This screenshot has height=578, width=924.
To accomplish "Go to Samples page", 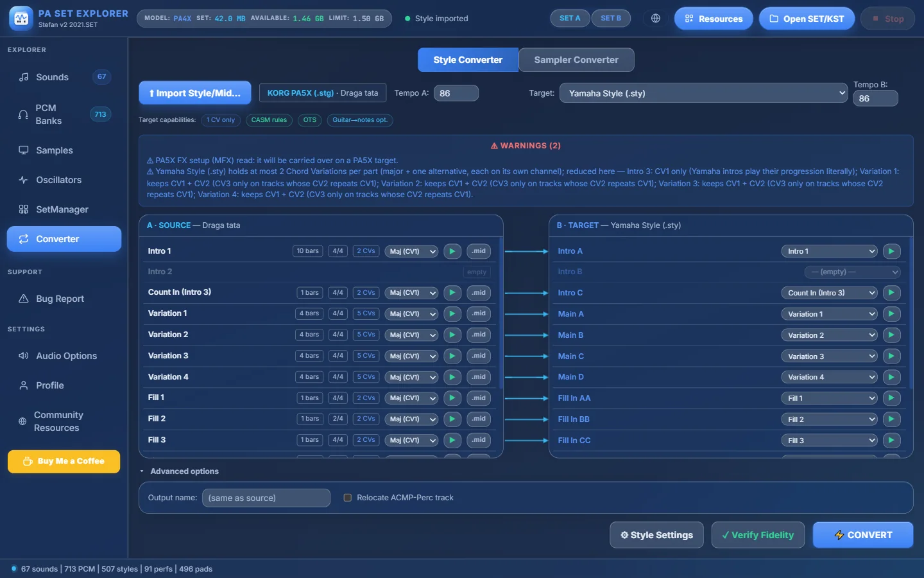I will [64, 150].
